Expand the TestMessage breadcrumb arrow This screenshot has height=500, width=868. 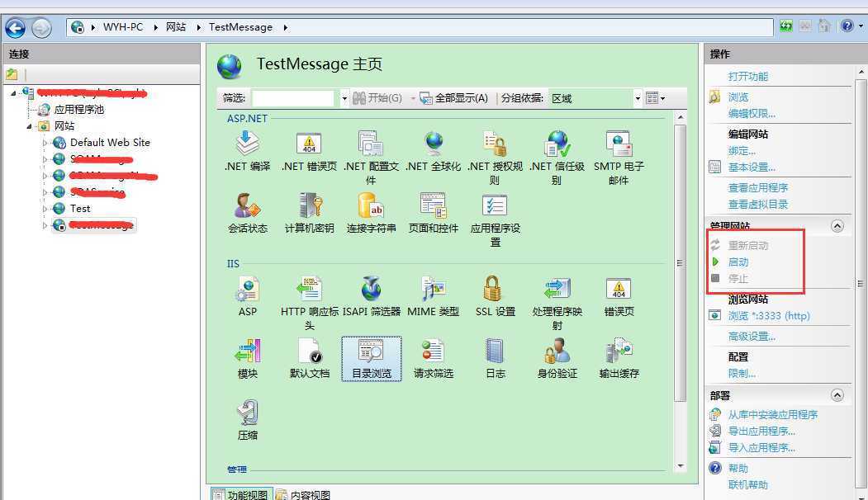pos(285,27)
